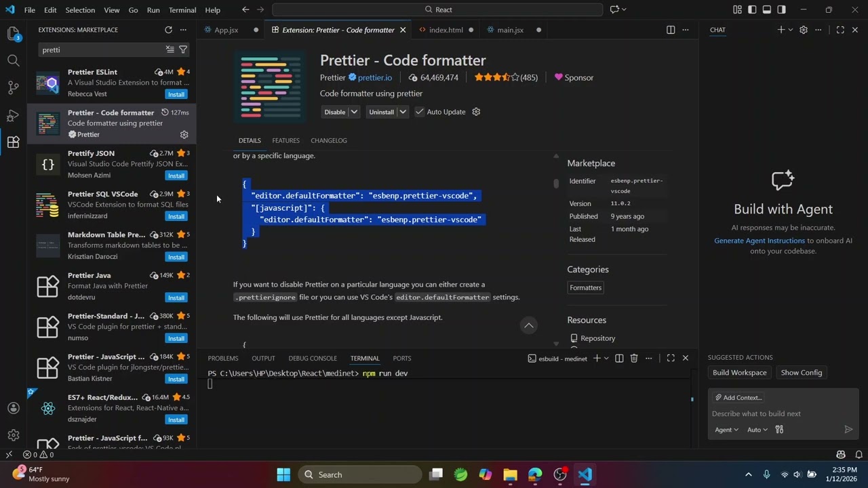Open the Uninstall button dropdown arrow
The width and height of the screenshot is (868, 488).
click(403, 112)
